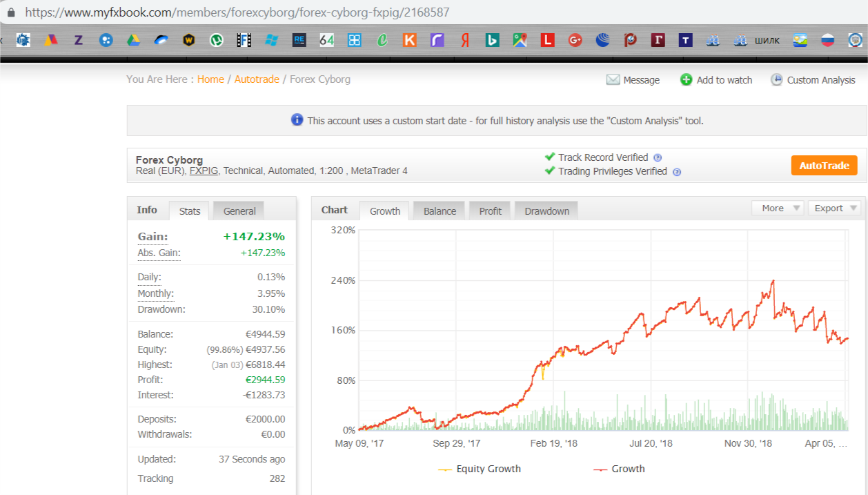Open the Export dropdown on chart

(834, 208)
